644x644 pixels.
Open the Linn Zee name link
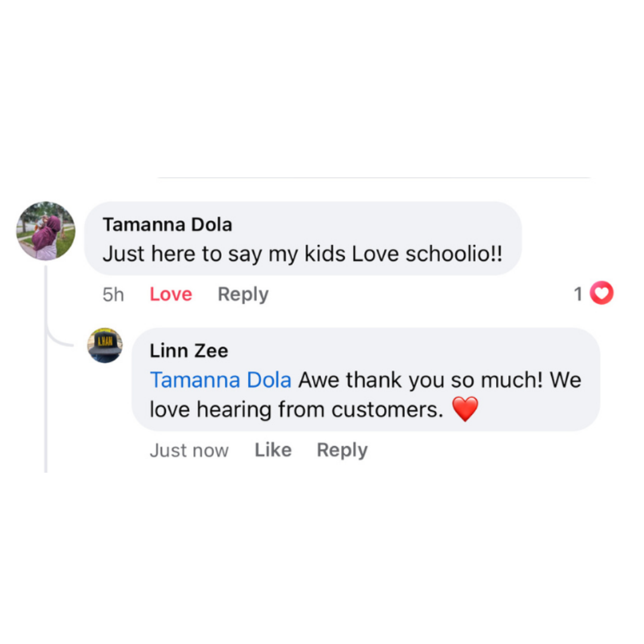point(189,351)
